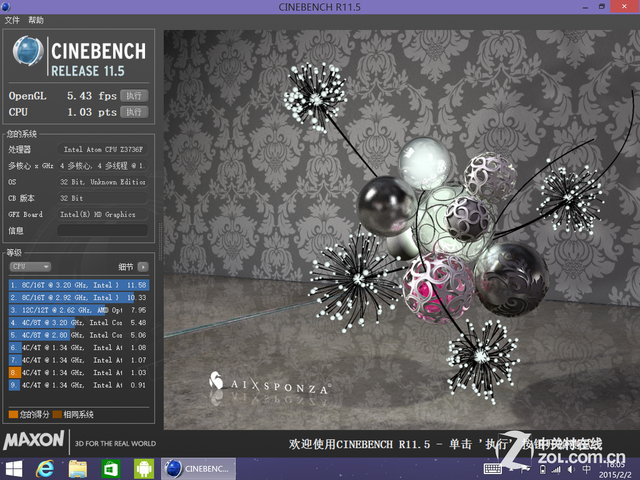640x480 pixels.
Task: Click the CB 版本 field
Action: point(102,198)
